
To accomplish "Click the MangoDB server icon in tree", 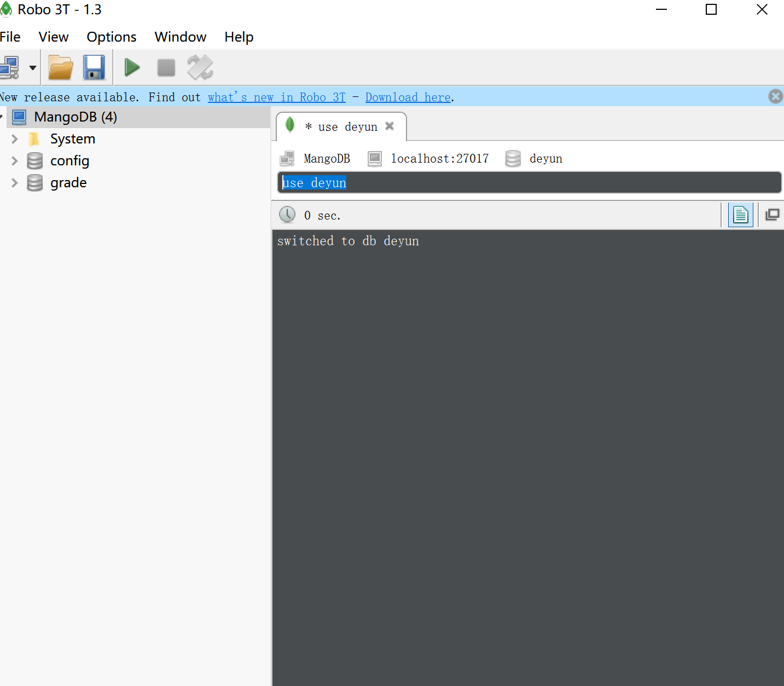I will [x=20, y=117].
